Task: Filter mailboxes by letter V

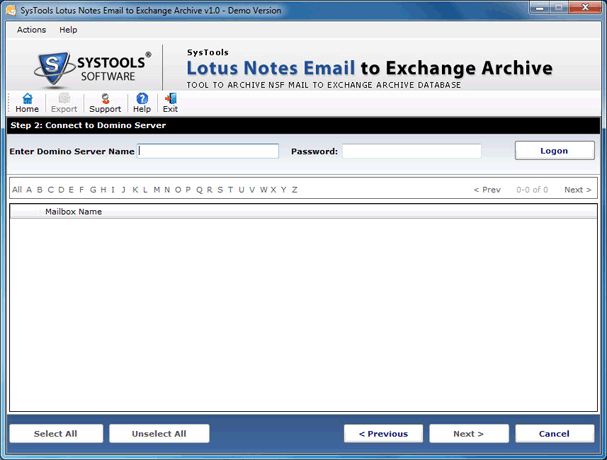Action: [252, 190]
